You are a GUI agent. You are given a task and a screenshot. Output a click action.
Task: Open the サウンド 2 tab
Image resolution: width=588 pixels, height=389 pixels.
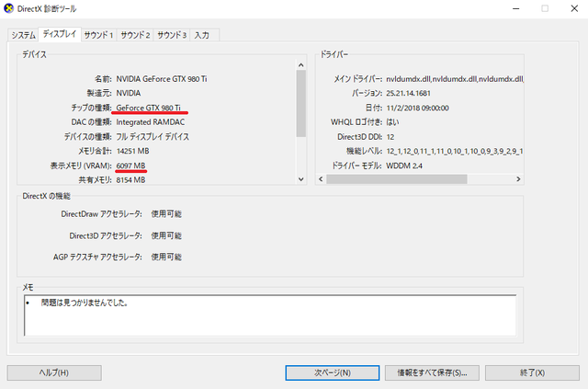pos(135,35)
